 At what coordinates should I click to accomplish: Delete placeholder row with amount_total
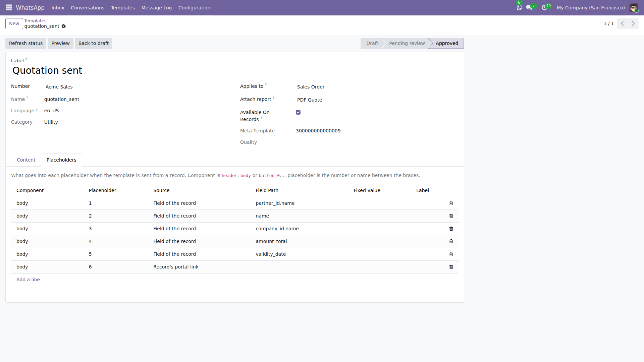click(x=451, y=241)
